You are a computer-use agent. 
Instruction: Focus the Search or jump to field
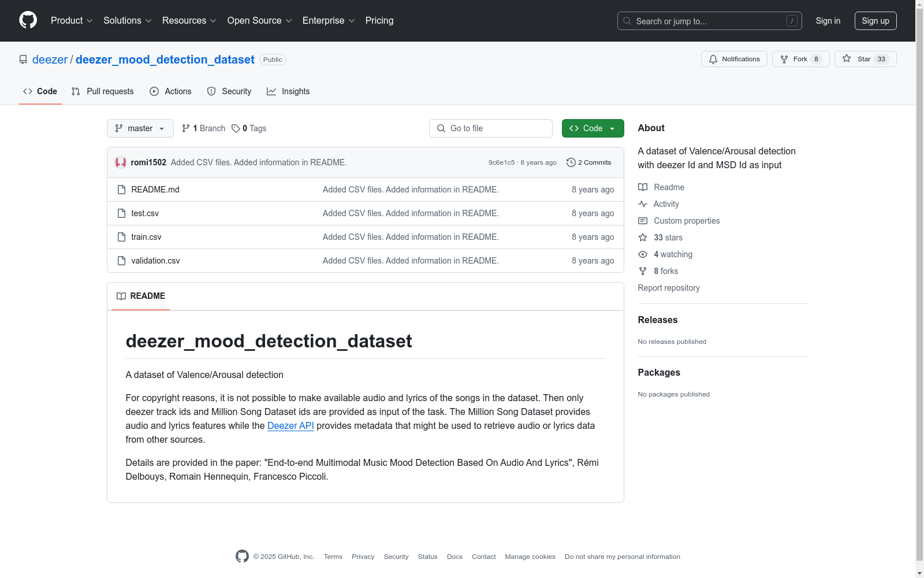coord(710,21)
